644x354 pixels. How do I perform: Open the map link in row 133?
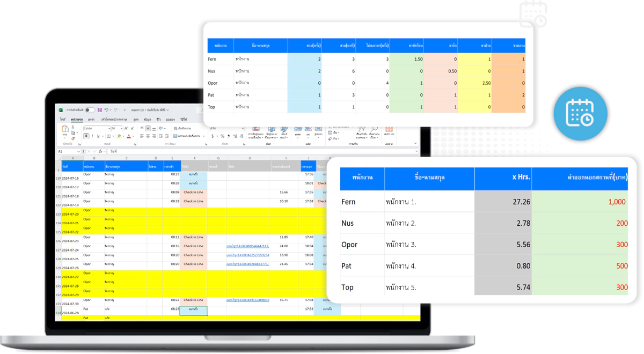[x=247, y=300]
